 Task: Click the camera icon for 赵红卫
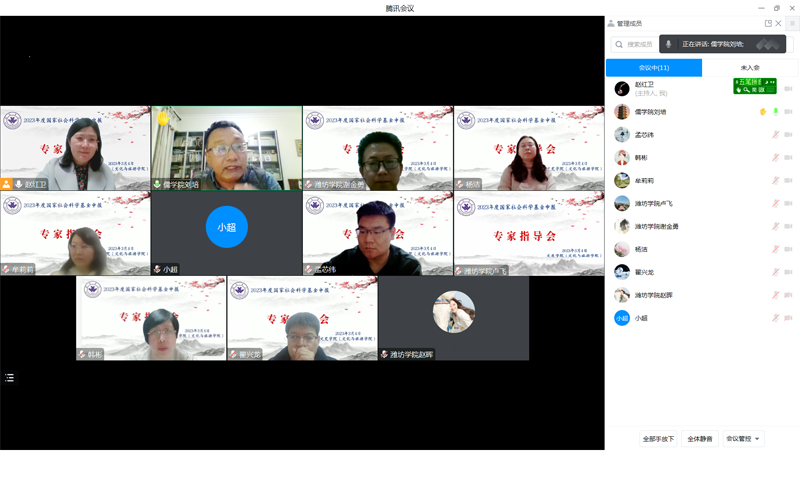click(x=788, y=89)
